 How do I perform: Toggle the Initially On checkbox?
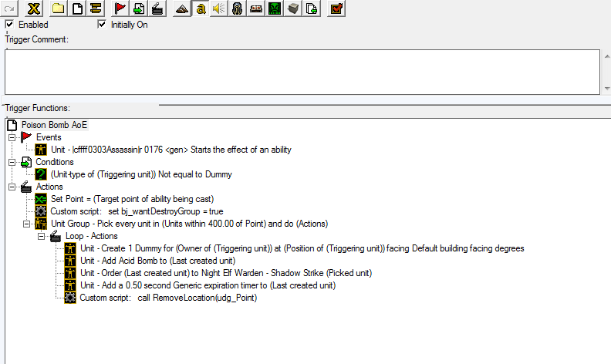(x=102, y=25)
